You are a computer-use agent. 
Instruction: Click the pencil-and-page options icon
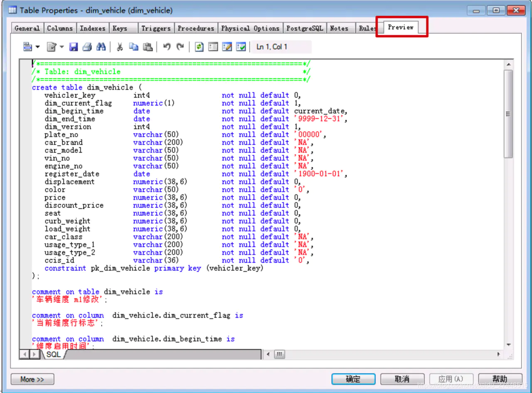[227, 47]
